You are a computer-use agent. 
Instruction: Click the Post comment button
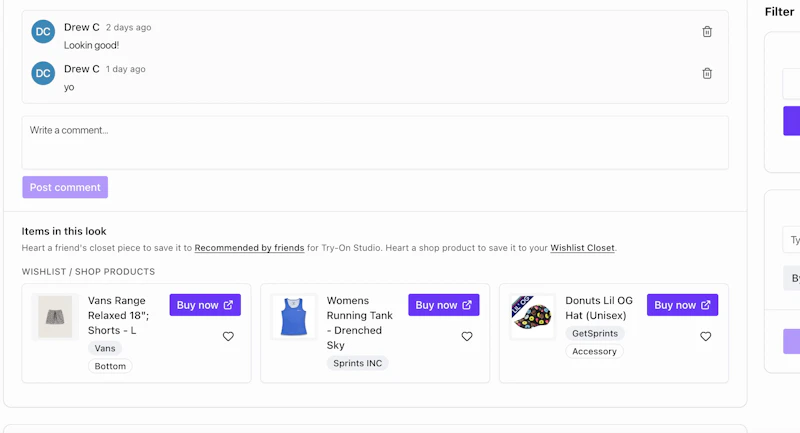pyautogui.click(x=65, y=187)
